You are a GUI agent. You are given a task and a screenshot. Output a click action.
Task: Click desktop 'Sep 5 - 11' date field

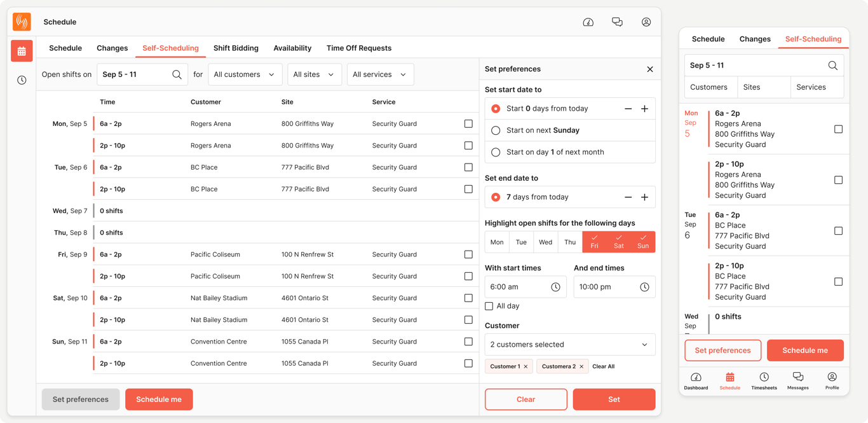142,74
